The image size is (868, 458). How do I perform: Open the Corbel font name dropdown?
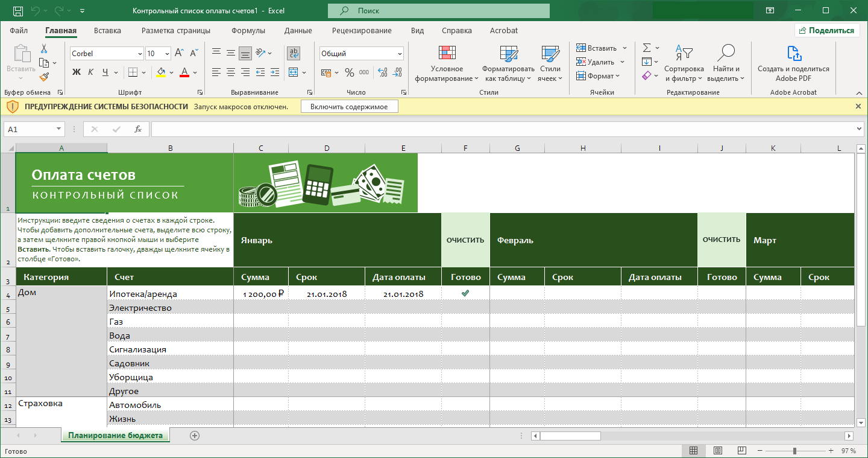140,54
